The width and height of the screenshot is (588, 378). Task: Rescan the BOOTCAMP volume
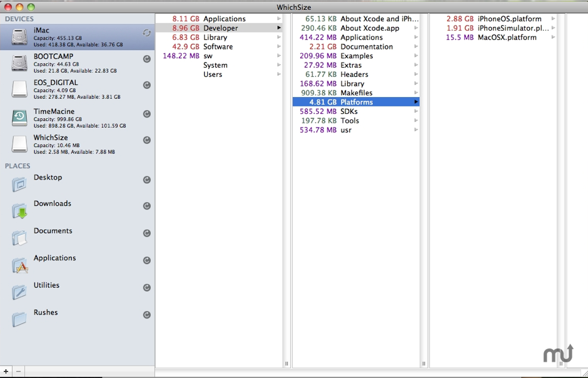click(x=147, y=59)
